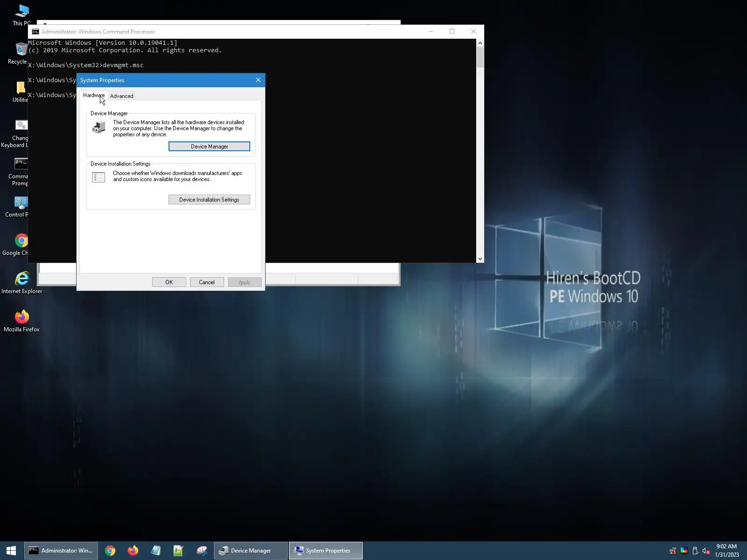Click the Microsoft Windows version line

pyautogui.click(x=103, y=43)
